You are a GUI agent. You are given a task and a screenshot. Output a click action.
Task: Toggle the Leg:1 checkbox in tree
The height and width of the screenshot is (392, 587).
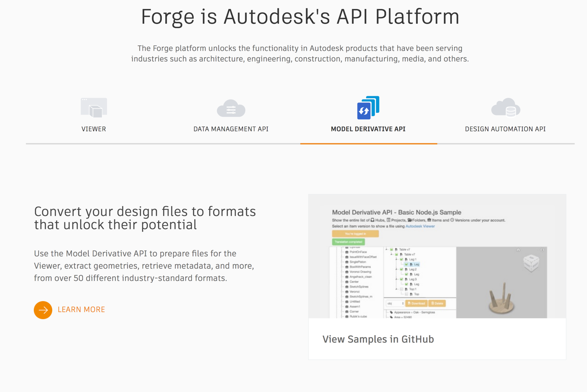click(x=401, y=259)
